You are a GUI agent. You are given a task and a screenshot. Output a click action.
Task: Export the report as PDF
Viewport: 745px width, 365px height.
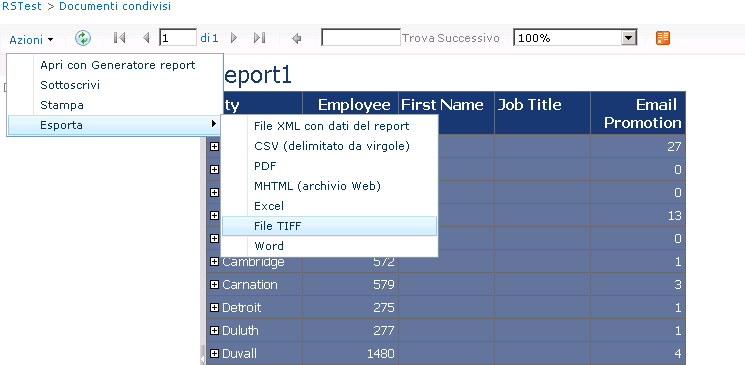click(x=265, y=166)
